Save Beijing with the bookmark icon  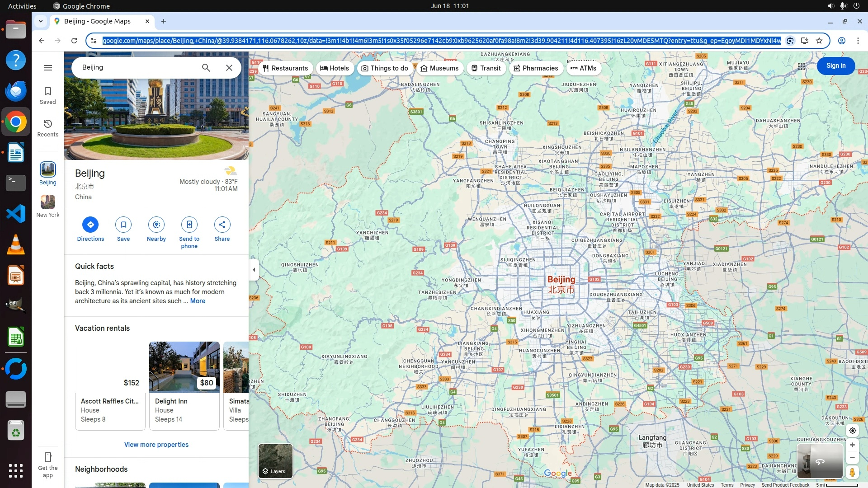click(x=123, y=225)
